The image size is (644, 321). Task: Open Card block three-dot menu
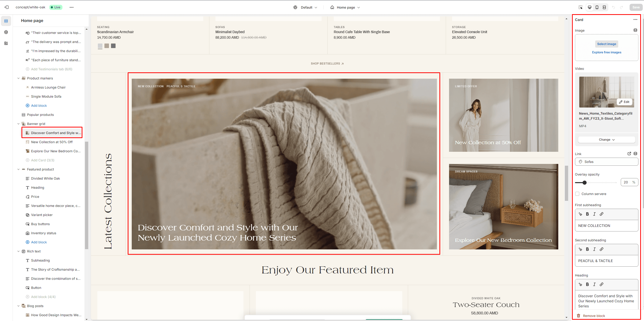[x=635, y=20]
